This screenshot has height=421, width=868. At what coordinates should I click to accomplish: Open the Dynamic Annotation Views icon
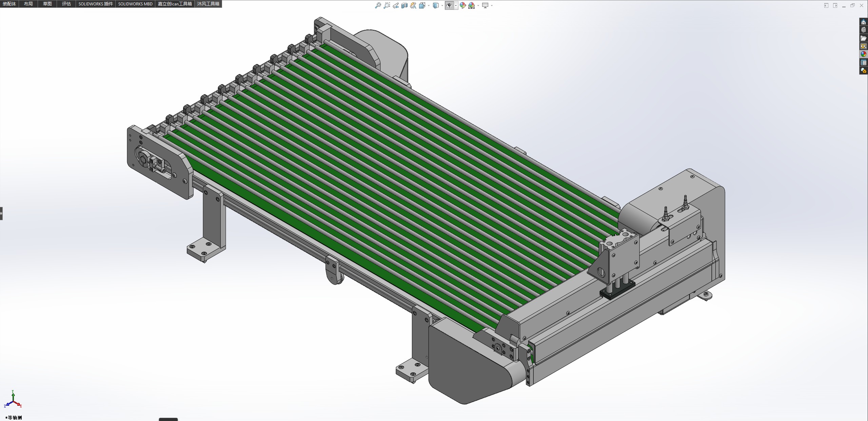(413, 5)
